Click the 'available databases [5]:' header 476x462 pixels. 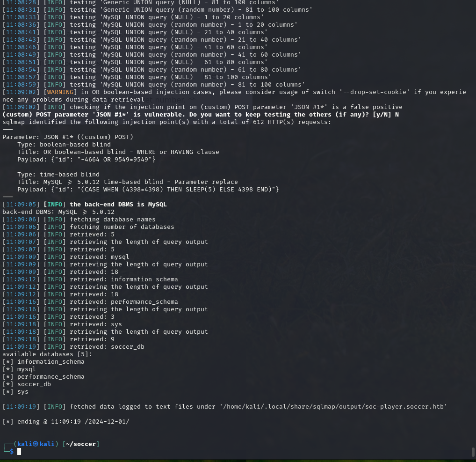click(x=47, y=354)
